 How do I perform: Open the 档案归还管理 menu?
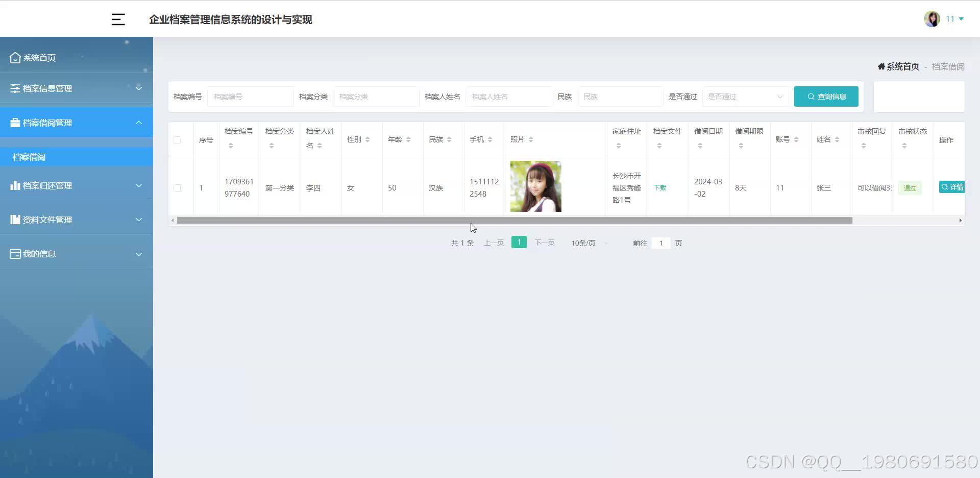coord(77,185)
